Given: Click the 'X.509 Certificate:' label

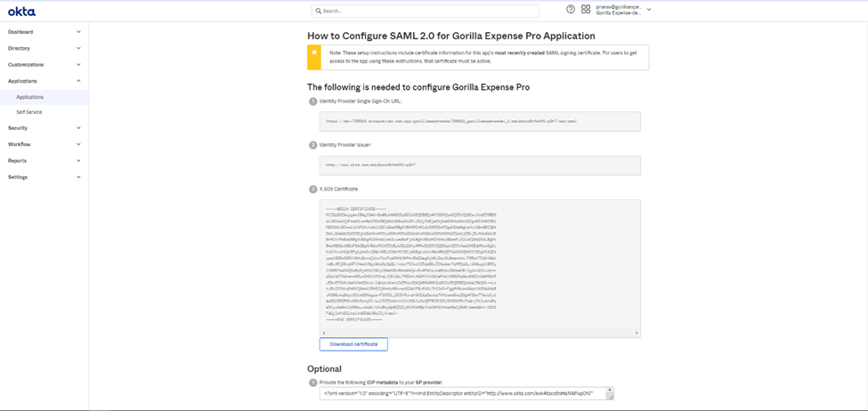Looking at the screenshot, I should pos(339,189).
